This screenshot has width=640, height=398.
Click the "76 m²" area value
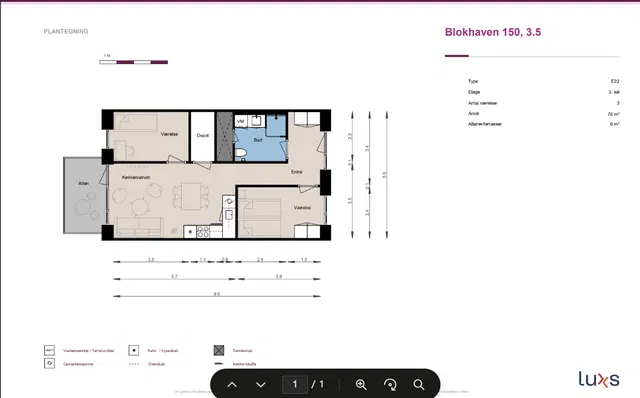[613, 114]
